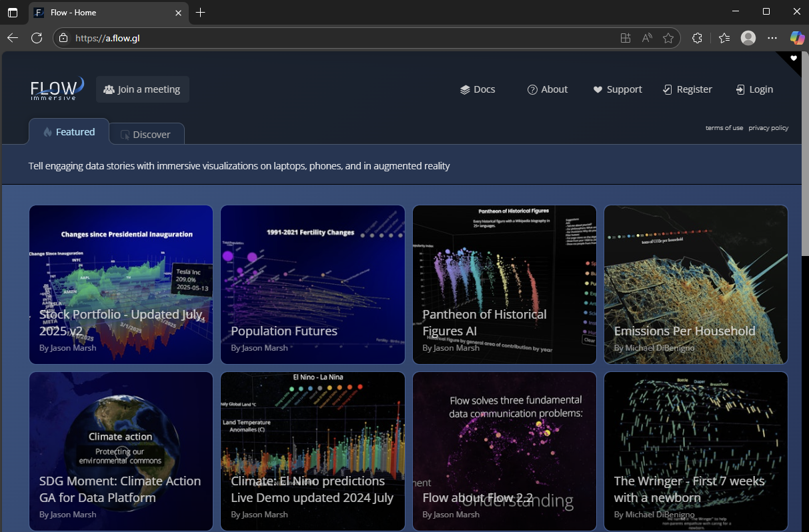This screenshot has height=532, width=809.
Task: Reload the page with the refresh icon
Action: (x=37, y=38)
